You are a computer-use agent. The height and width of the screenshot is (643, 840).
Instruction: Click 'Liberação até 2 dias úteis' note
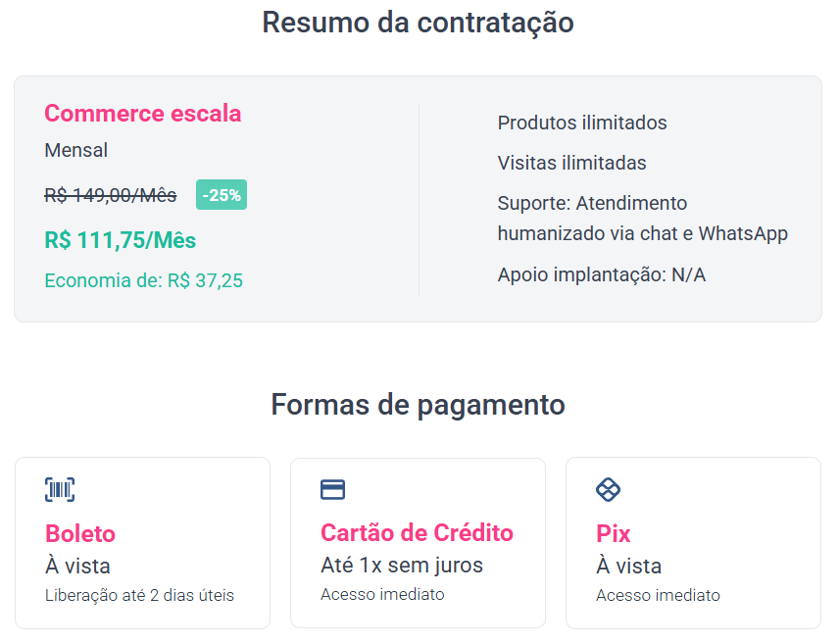(140, 595)
